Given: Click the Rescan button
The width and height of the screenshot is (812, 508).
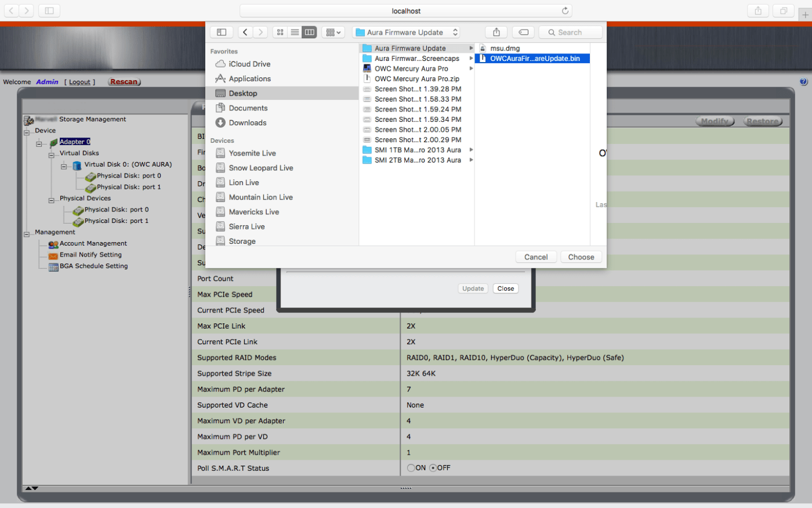Looking at the screenshot, I should coord(124,82).
